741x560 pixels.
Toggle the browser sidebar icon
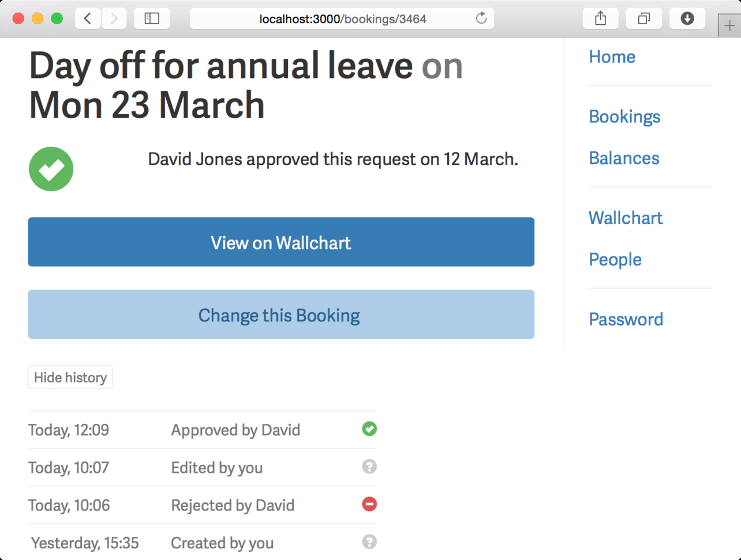tap(152, 18)
